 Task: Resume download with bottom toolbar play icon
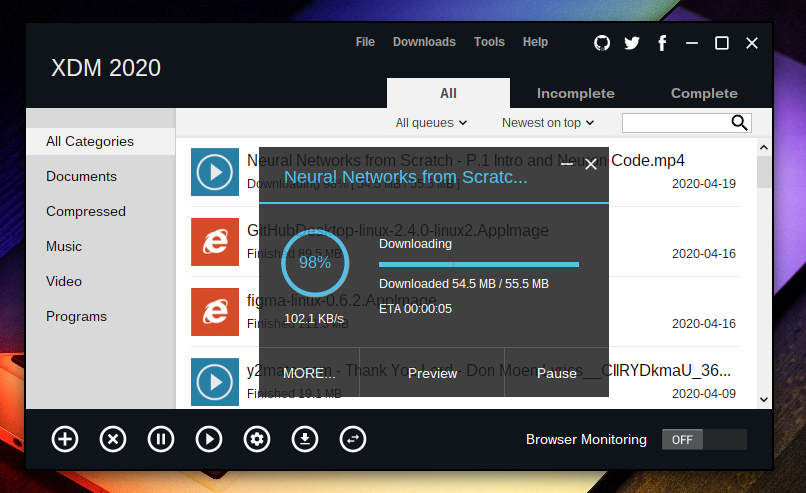(209, 439)
